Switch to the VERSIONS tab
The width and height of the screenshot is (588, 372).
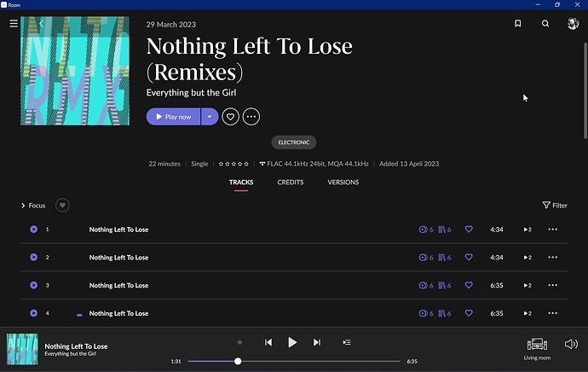coord(343,182)
